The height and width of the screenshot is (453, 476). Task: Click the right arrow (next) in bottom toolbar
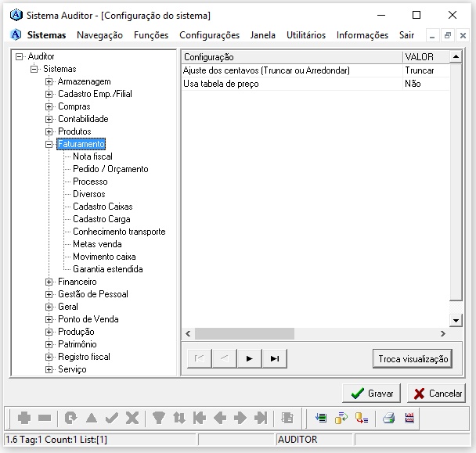click(x=240, y=418)
